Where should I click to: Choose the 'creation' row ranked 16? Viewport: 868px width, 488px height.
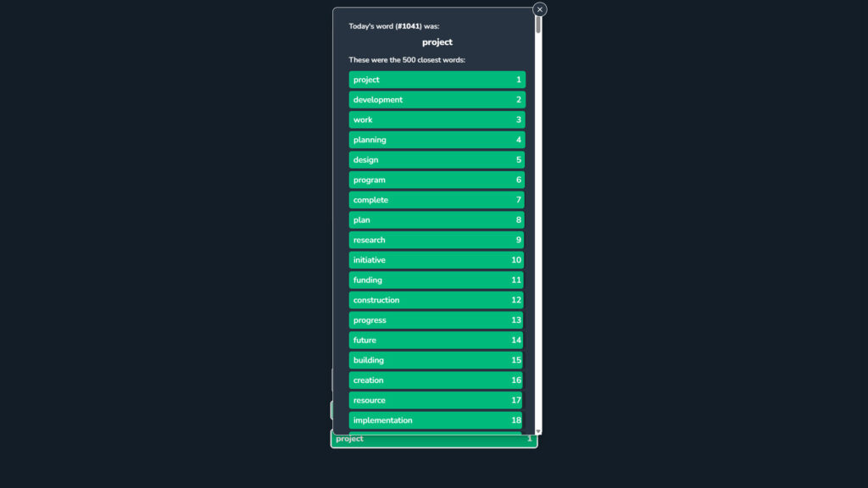point(437,380)
